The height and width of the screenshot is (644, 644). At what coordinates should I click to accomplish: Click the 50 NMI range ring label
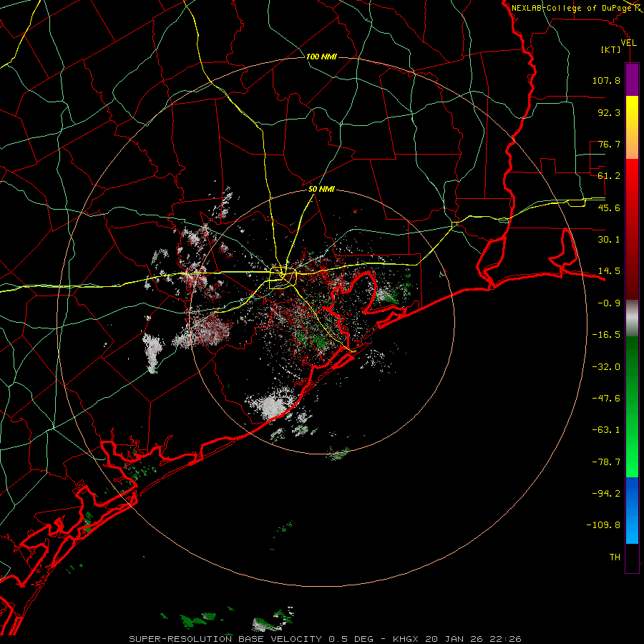coord(321,190)
